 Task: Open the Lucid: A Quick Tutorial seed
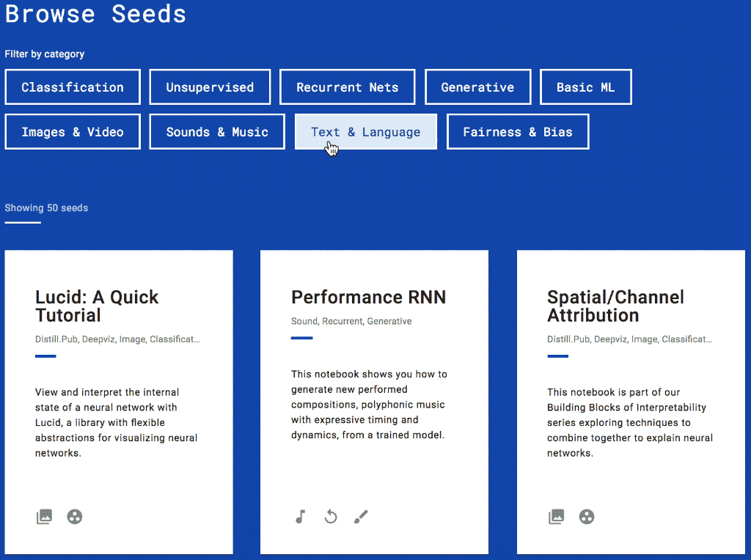point(96,306)
